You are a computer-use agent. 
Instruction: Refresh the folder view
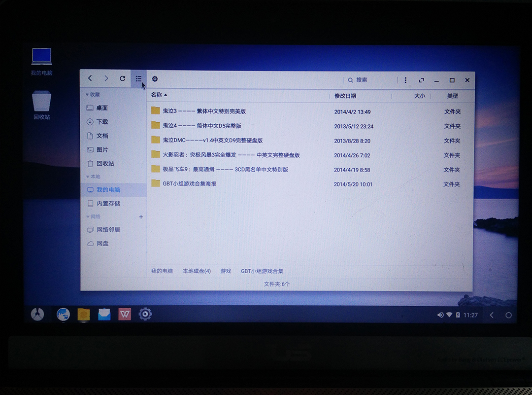(x=122, y=78)
